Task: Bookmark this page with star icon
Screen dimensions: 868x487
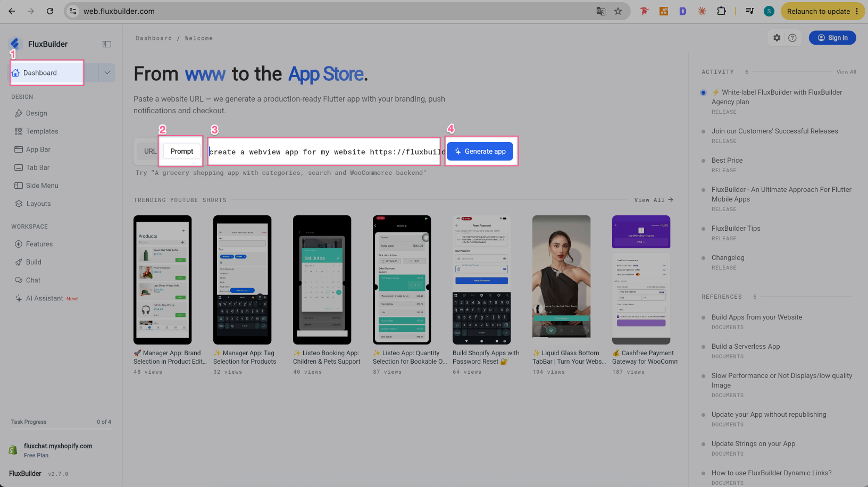Action: tap(618, 11)
